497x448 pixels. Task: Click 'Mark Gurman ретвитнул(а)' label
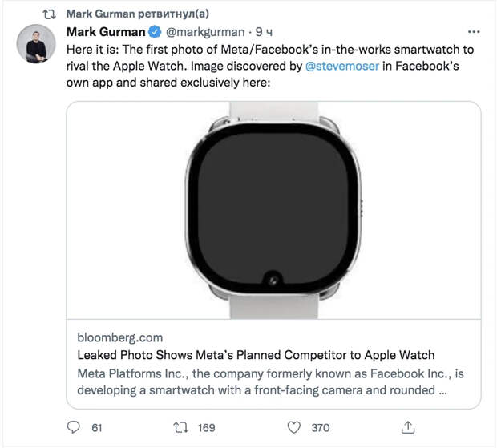click(x=138, y=14)
